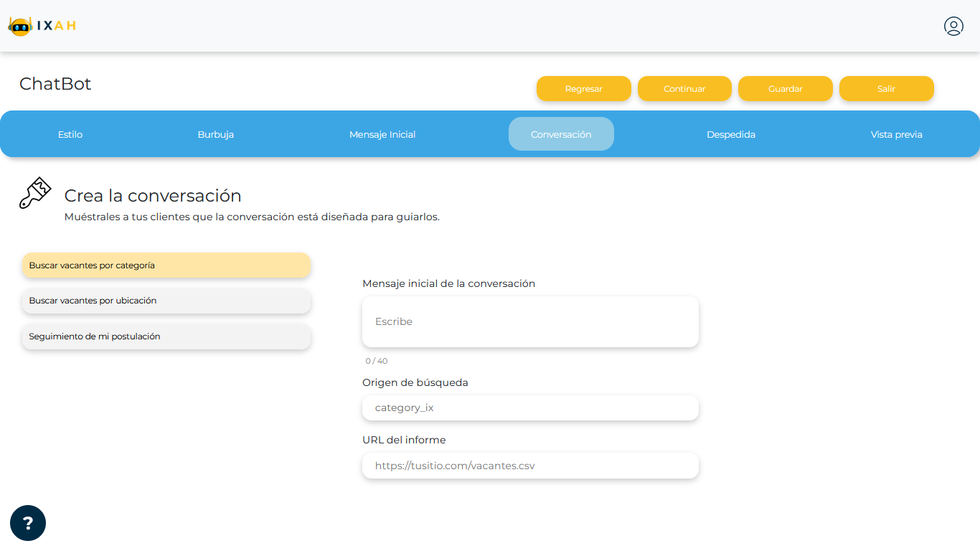The image size is (980, 551).
Task: Go to the Estilo tab
Action: pyautogui.click(x=70, y=134)
